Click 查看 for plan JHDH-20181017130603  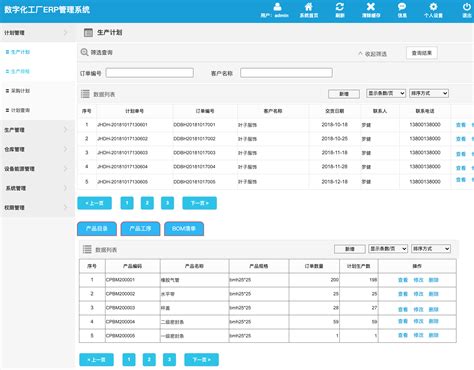(461, 154)
